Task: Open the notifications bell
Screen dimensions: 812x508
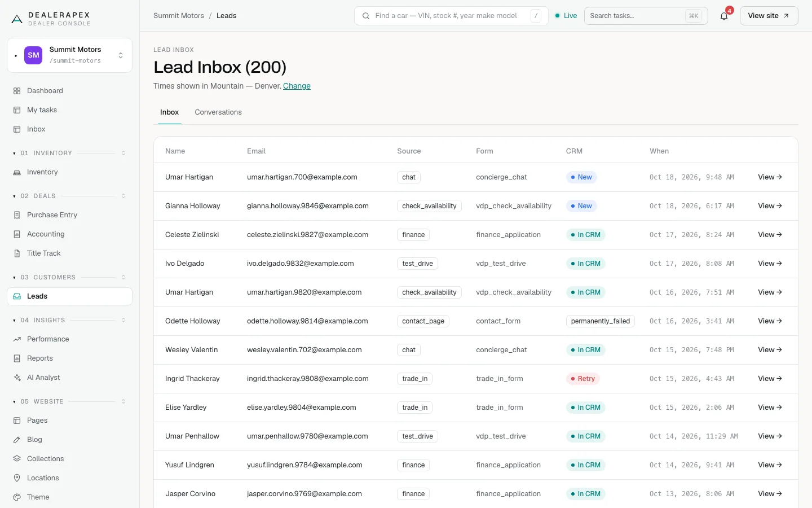Action: click(724, 16)
